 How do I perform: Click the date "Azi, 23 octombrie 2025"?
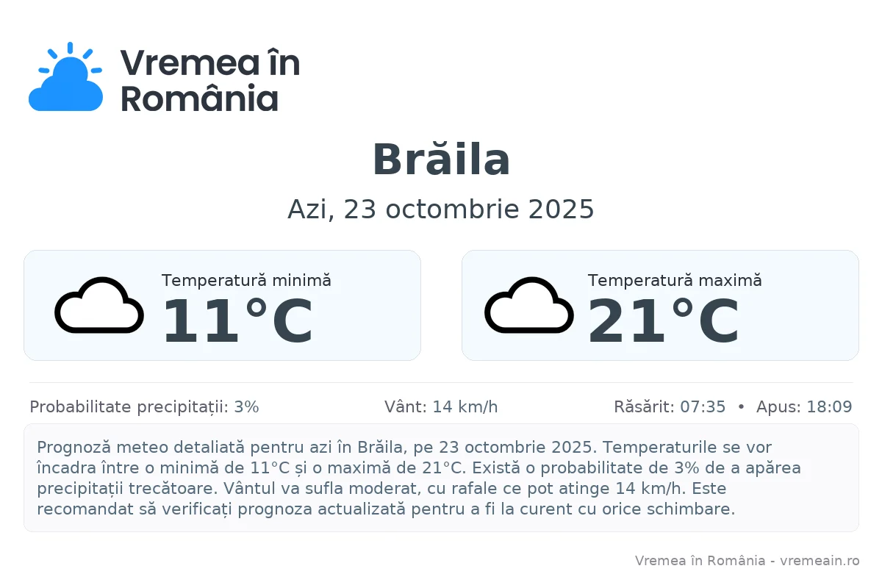point(441,209)
